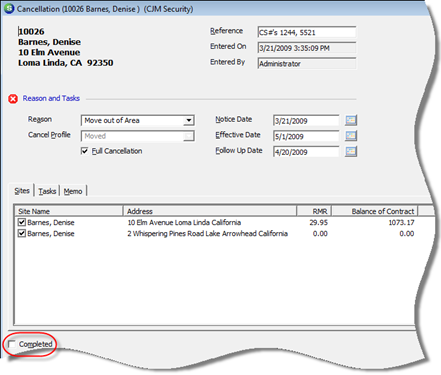Select the 10 Elm Avenue Loma Linda California address cell
The image size is (441, 375).
184,222
